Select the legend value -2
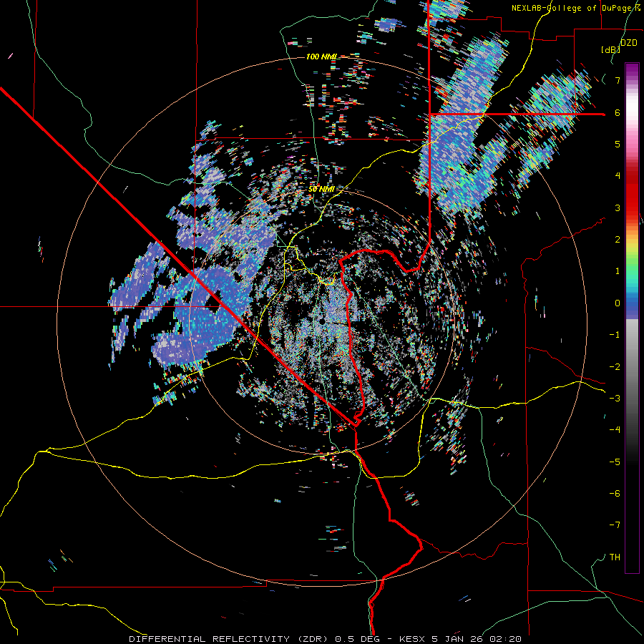The width and height of the screenshot is (644, 644). point(615,366)
